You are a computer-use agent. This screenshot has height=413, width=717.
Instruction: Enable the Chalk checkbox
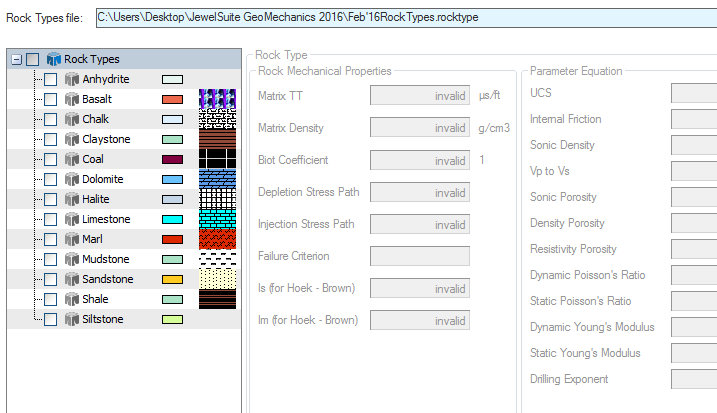click(51, 119)
